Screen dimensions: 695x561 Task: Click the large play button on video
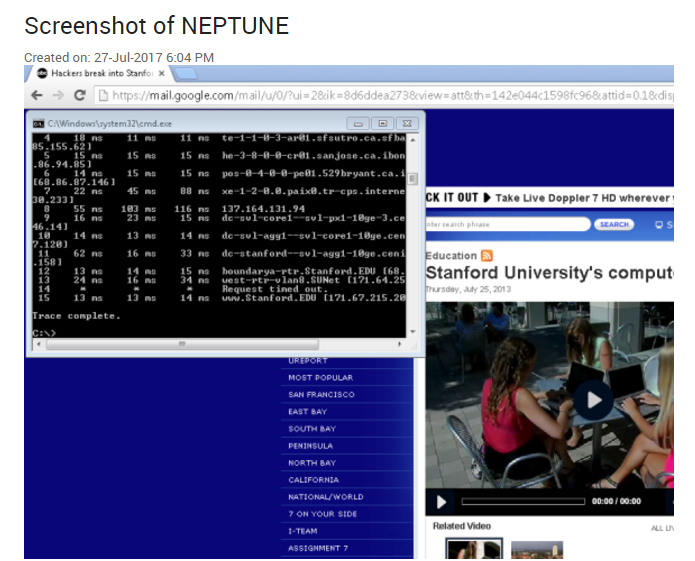[593, 401]
